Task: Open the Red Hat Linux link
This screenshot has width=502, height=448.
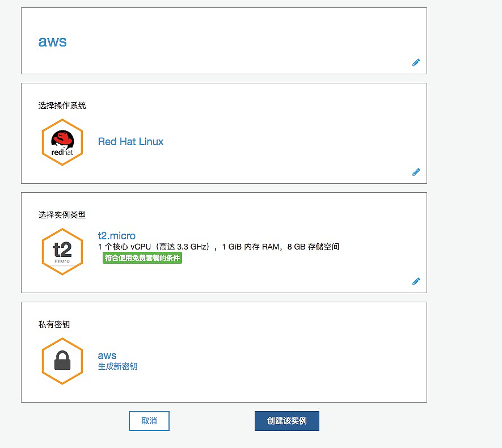Action: 130,142
